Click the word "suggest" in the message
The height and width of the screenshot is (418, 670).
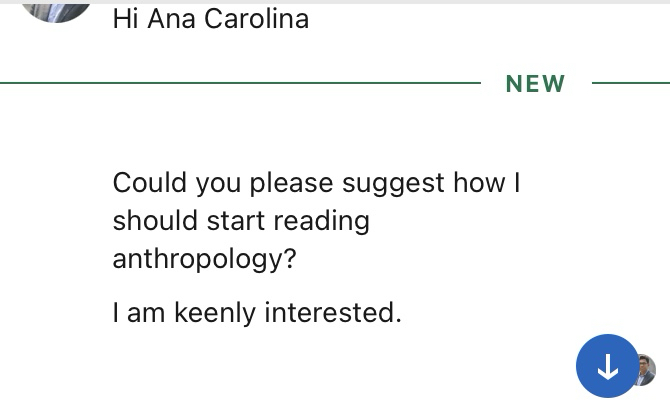(x=393, y=183)
